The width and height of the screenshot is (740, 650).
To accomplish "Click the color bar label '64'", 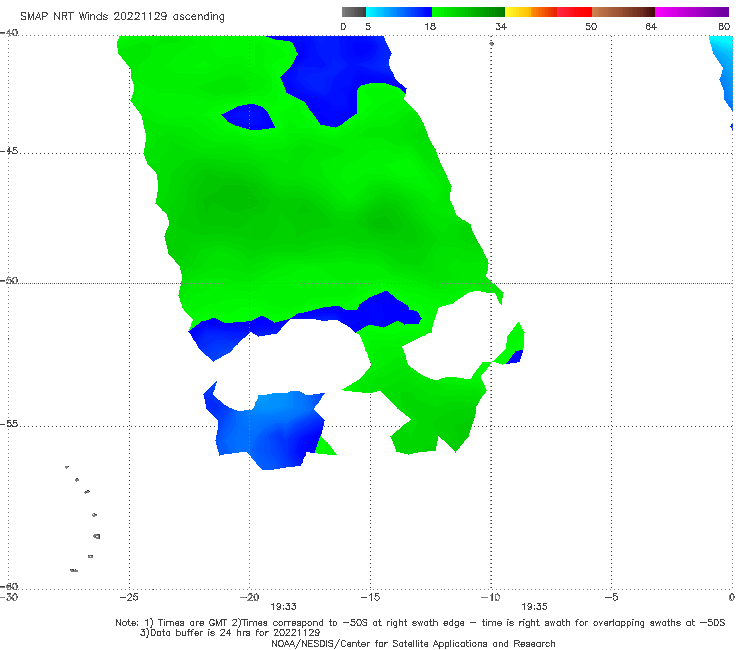I will [x=651, y=26].
